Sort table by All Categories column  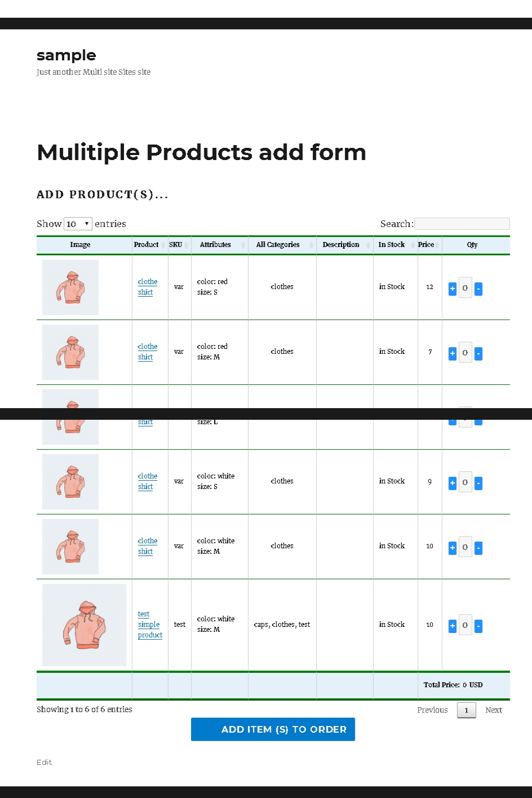(282, 245)
